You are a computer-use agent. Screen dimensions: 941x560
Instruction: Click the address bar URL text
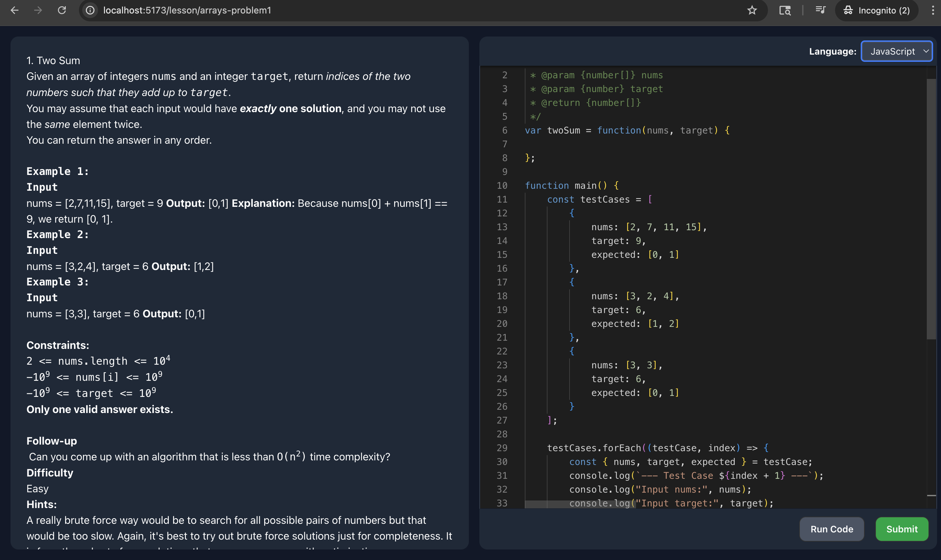187,10
